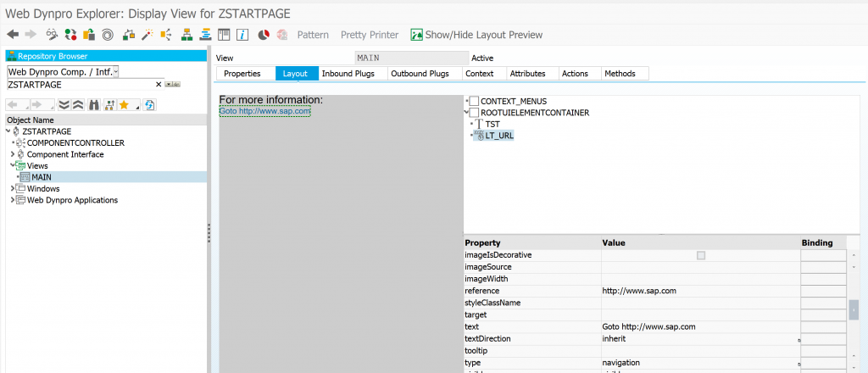Screen dimensions: 868x373
Task: Click the binding button for reference row
Action: pos(823,291)
